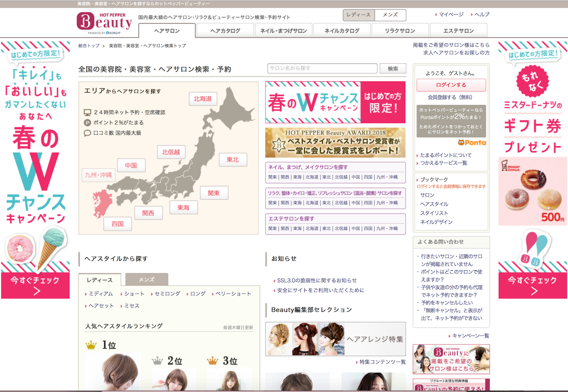Click the P icon beside ポイント2%がたまる
568x392 pixels.
(87, 123)
